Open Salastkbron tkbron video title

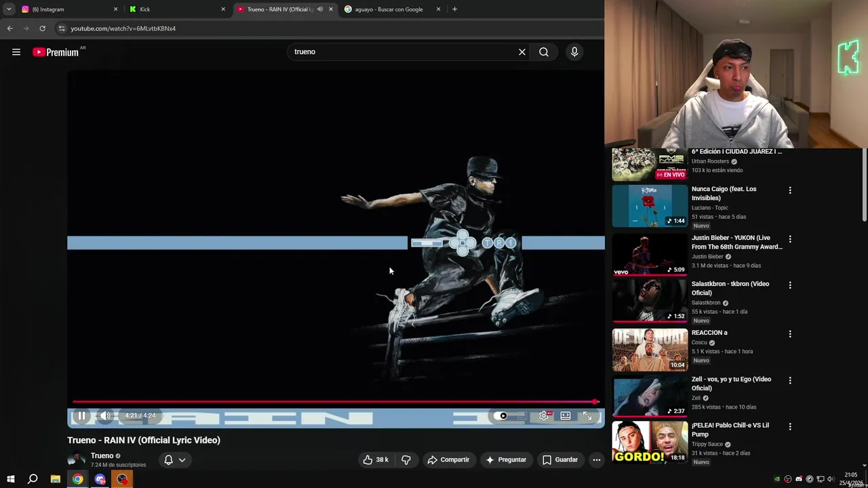coord(730,288)
